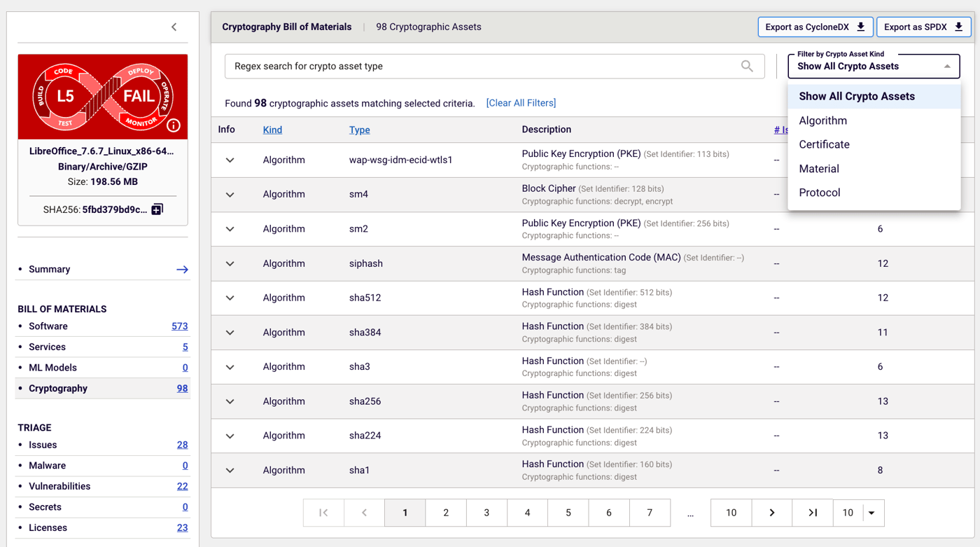Click the Summary arrow icon
The image size is (980, 547).
coord(182,270)
